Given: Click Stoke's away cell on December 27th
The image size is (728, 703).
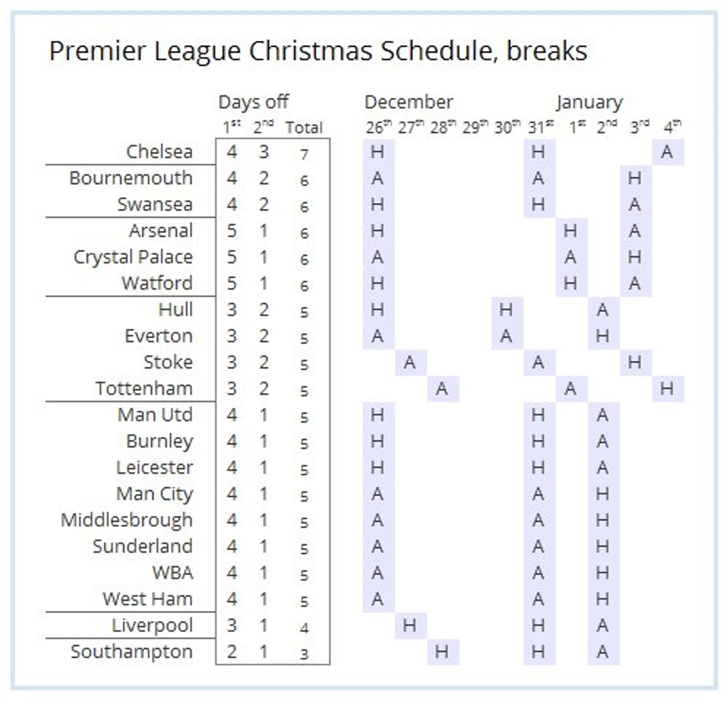Looking at the screenshot, I should pos(410,362).
